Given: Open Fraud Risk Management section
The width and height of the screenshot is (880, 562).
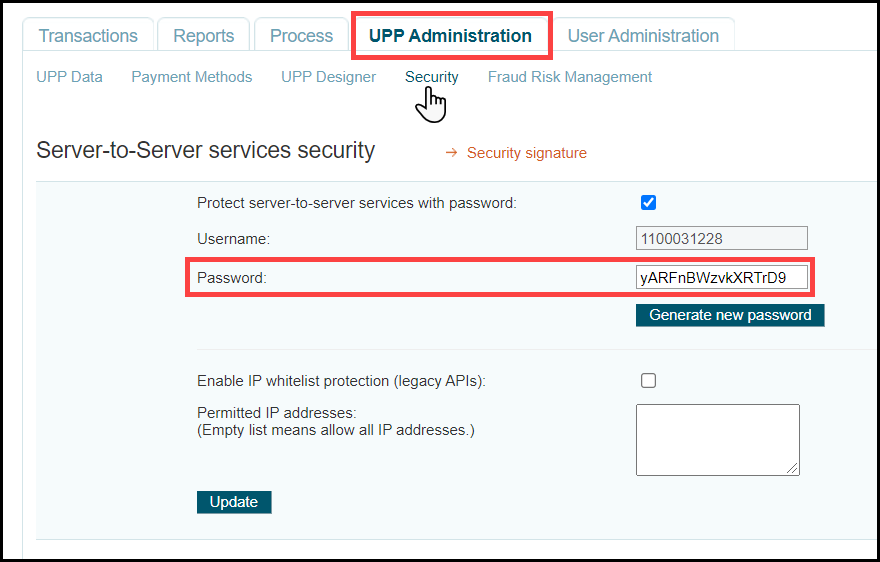Looking at the screenshot, I should (570, 77).
